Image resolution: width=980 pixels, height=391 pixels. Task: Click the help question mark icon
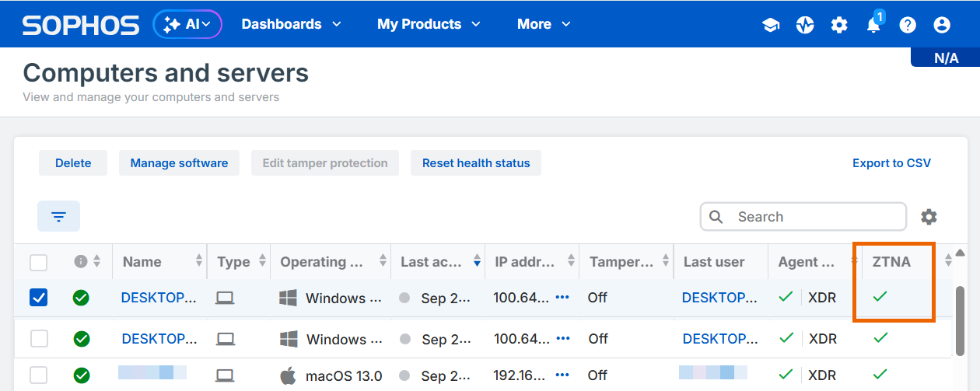(908, 25)
